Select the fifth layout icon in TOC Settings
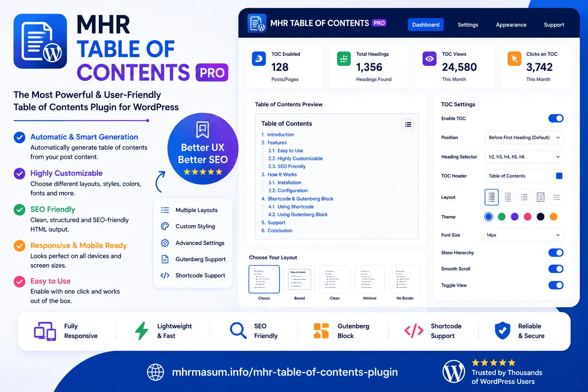 pyautogui.click(x=557, y=197)
